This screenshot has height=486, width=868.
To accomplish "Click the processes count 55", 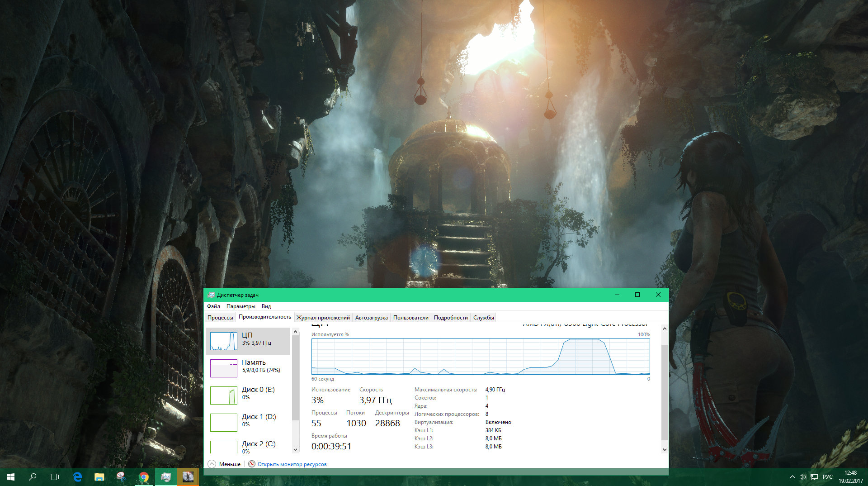I will 316,423.
